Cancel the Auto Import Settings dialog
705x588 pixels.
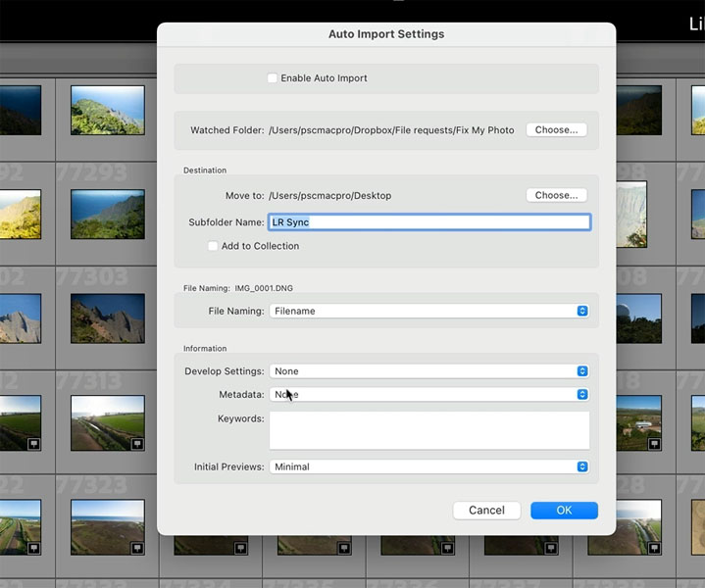click(x=486, y=511)
